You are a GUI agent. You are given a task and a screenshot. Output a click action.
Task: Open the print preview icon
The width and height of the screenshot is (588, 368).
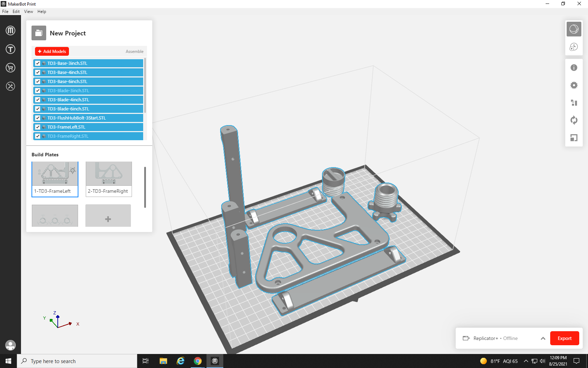pos(574,47)
